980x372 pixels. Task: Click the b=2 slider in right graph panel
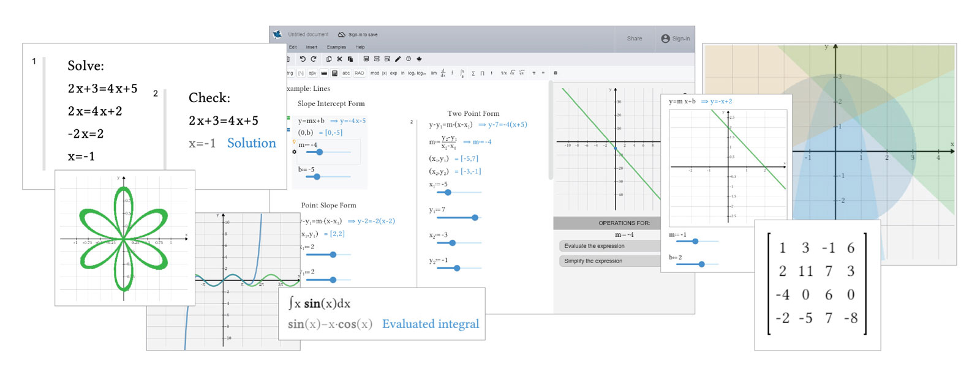tap(698, 264)
